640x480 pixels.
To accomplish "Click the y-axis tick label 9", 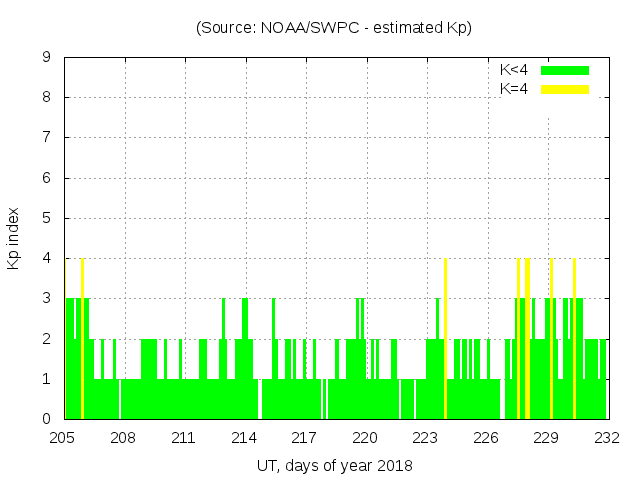I will tap(47, 58).
